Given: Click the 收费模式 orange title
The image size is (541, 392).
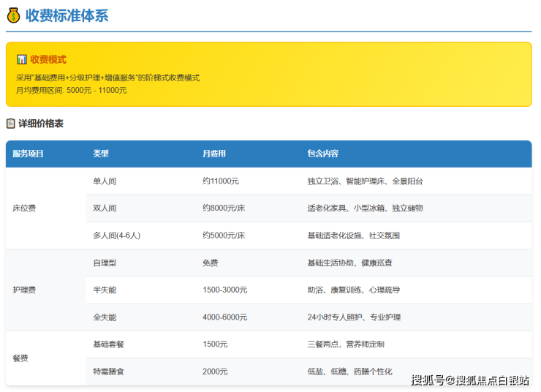Looking at the screenshot, I should pos(48,59).
